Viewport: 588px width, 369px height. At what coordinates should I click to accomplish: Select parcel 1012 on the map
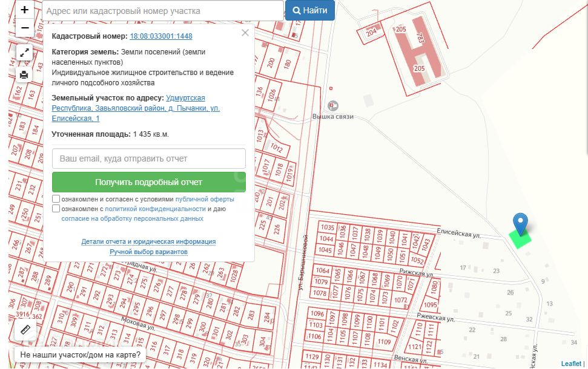pos(276,147)
